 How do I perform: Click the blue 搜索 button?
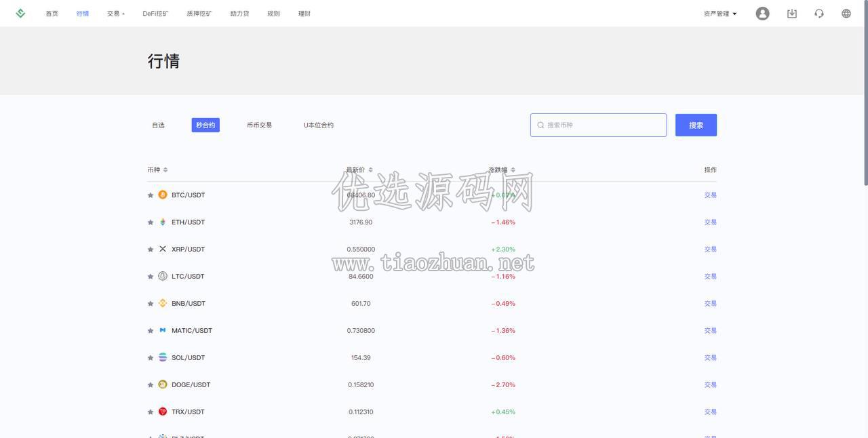pyautogui.click(x=696, y=125)
